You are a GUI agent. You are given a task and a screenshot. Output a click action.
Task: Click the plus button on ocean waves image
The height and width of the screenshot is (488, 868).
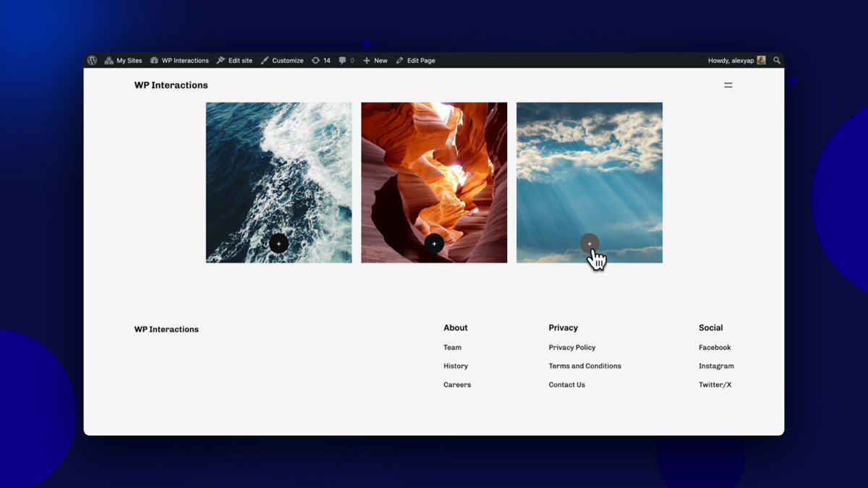(x=278, y=244)
